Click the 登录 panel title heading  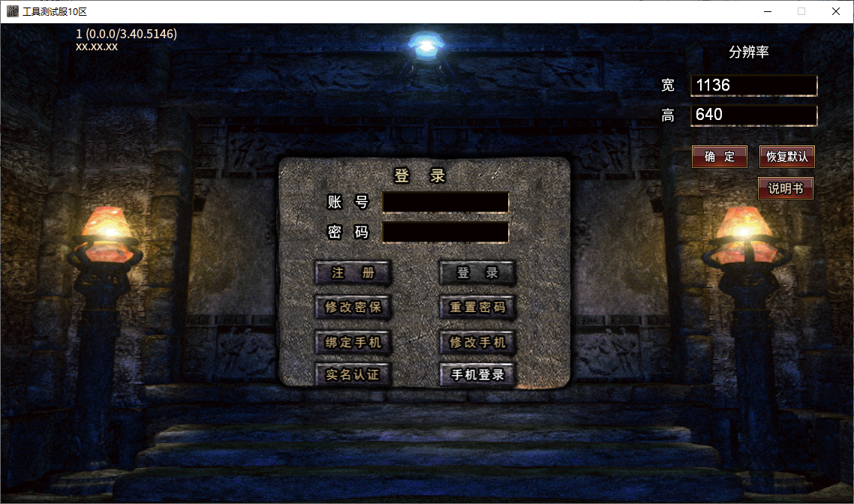(420, 175)
